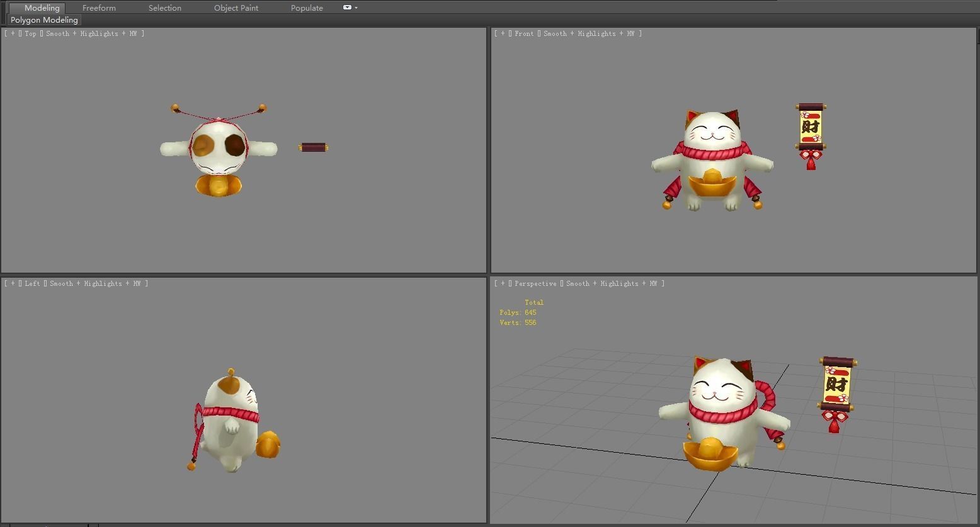Open the Front viewport plus menu

(503, 33)
